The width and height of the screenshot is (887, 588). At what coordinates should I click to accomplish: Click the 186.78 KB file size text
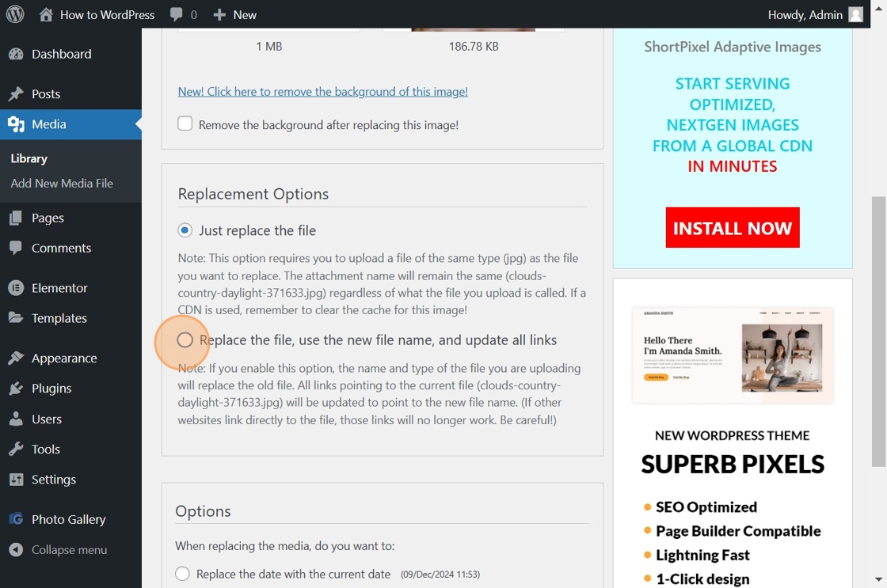pos(474,47)
